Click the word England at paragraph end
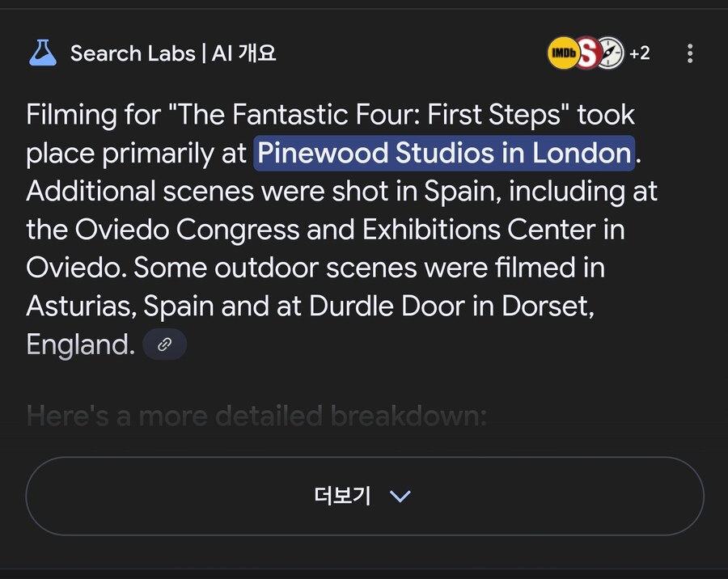Image resolution: width=728 pixels, height=579 pixels. (80, 344)
